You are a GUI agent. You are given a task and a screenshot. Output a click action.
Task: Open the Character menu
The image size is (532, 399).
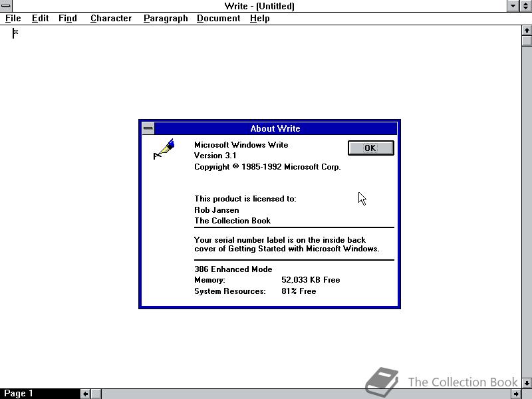(x=111, y=19)
